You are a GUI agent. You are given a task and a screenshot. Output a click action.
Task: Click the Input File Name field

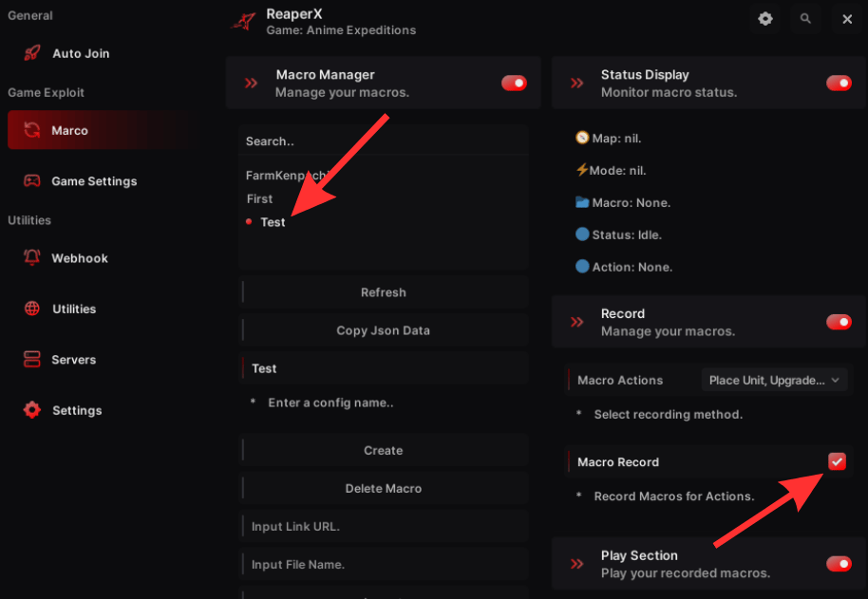tap(384, 565)
